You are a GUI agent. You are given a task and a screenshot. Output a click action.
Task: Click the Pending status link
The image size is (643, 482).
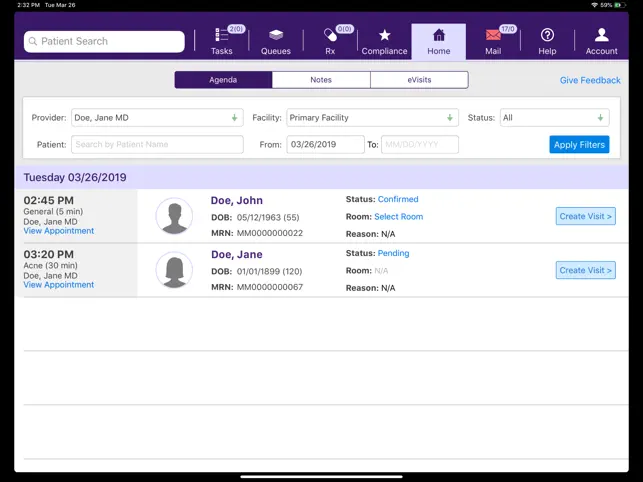pyautogui.click(x=393, y=254)
